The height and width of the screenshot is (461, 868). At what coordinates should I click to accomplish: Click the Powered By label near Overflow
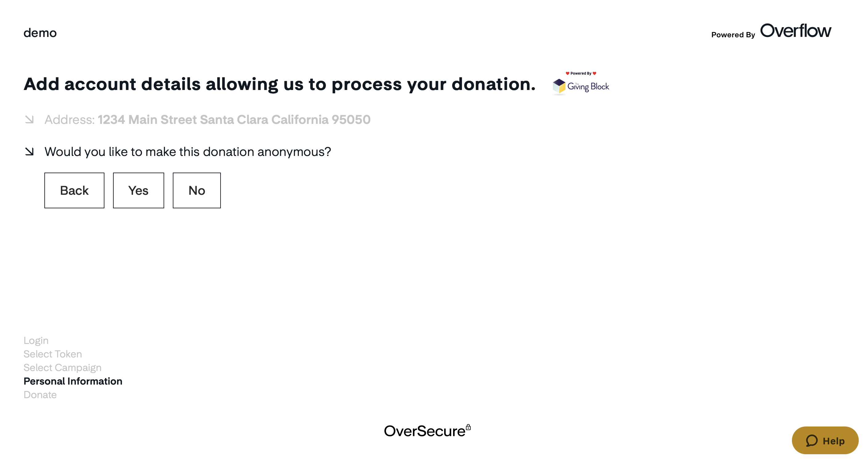click(x=733, y=35)
